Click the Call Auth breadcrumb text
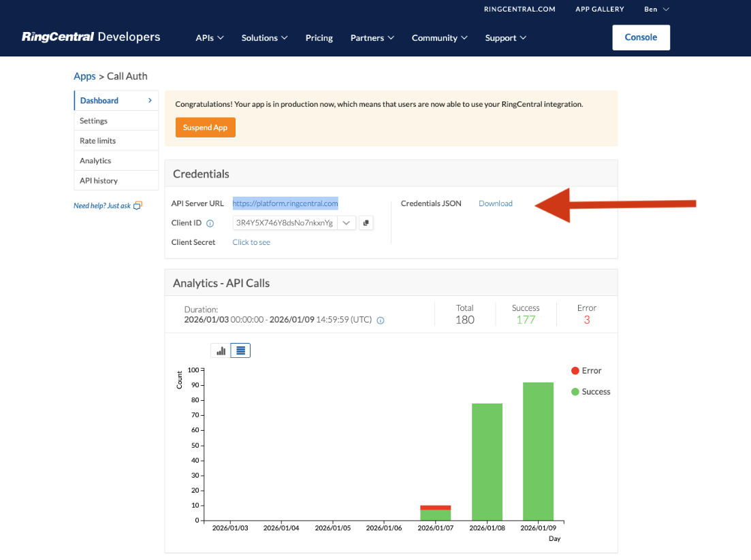This screenshot has height=560, width=751. (127, 76)
